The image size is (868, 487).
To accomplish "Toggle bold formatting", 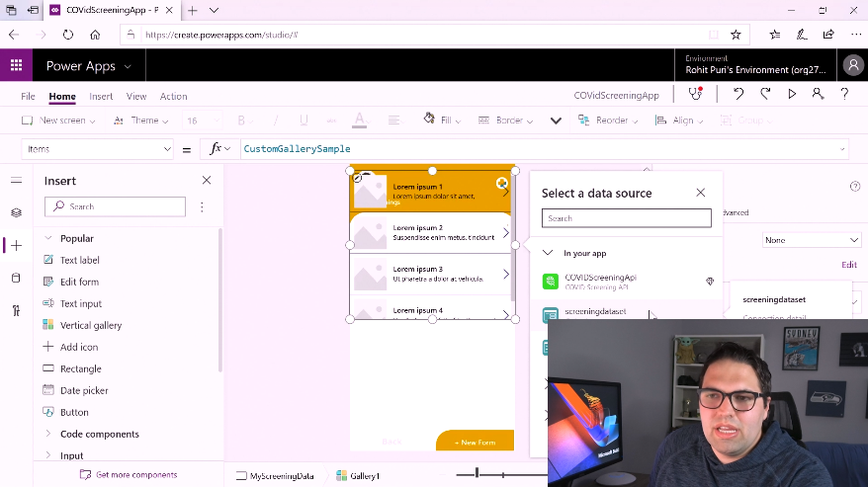I will 241,121.
